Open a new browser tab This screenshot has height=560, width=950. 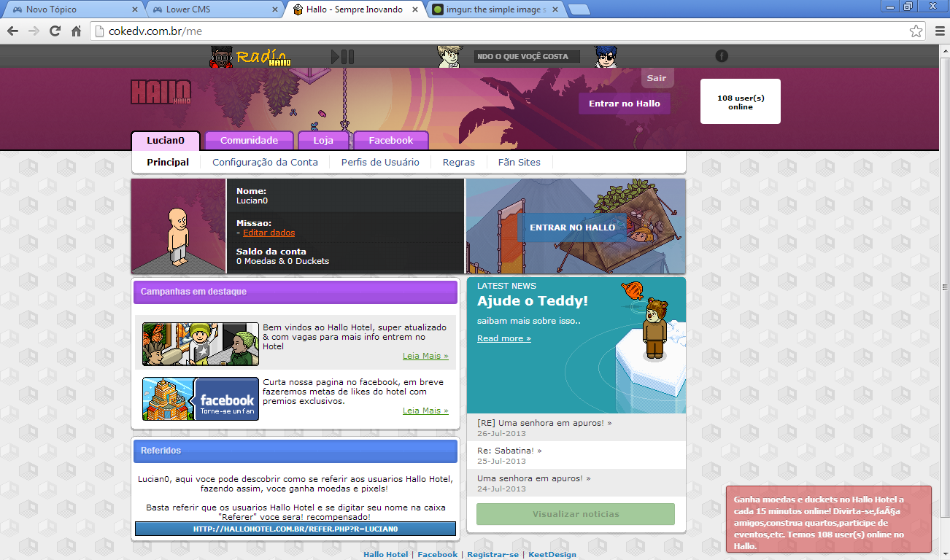[x=579, y=9]
